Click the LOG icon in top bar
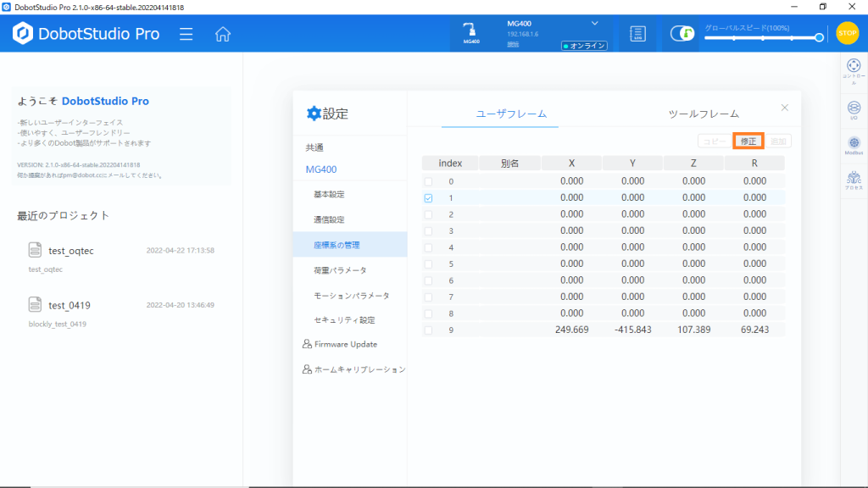 pyautogui.click(x=637, y=34)
